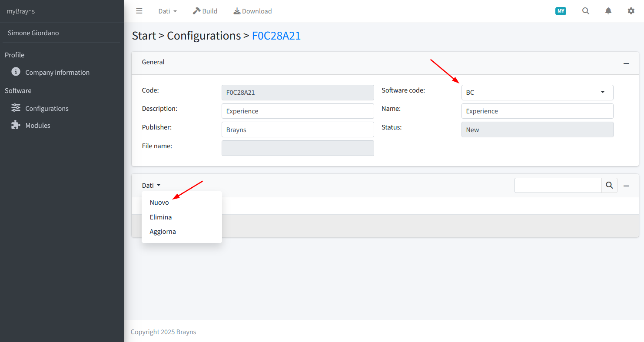
Task: Open the settings gear icon
Action: click(x=631, y=11)
